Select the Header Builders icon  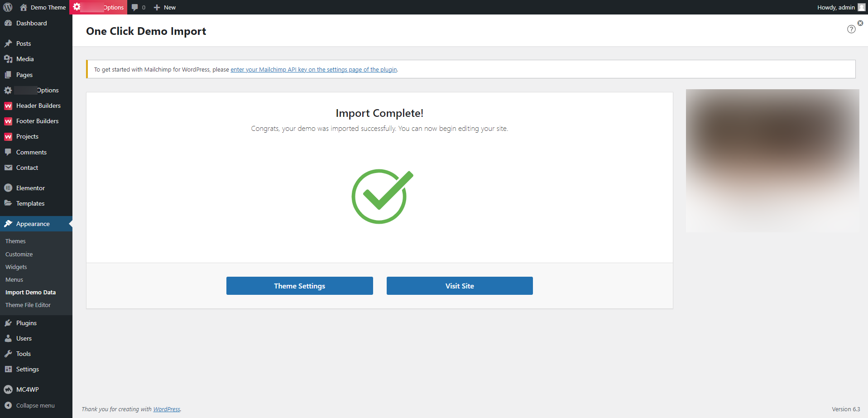tap(9, 106)
